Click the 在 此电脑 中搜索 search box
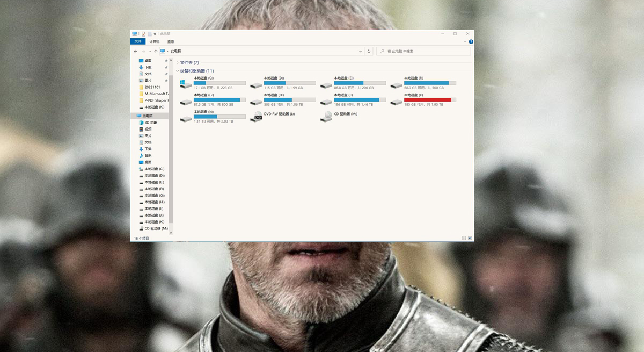 427,52
